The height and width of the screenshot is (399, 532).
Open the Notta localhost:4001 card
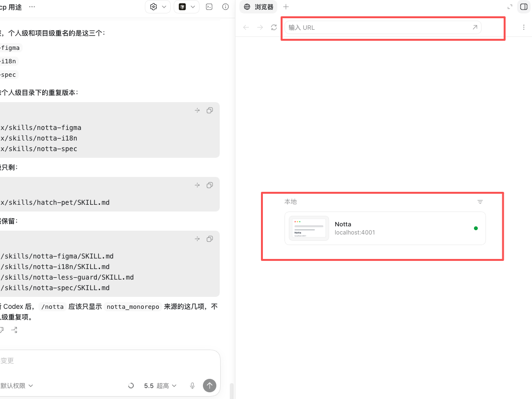(385, 228)
